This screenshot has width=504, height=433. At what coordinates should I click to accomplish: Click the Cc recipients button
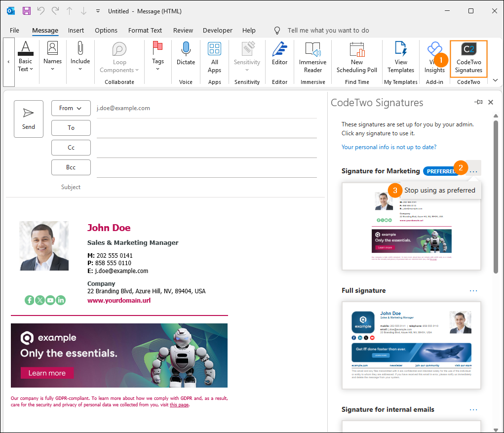point(71,148)
